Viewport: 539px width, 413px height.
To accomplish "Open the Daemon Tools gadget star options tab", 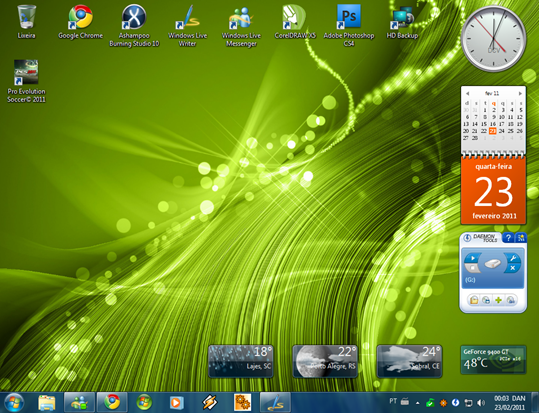I will click(x=521, y=238).
